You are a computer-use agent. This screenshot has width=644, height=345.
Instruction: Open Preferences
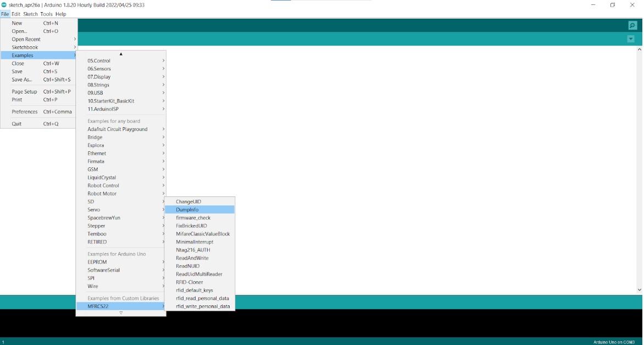pos(38,112)
